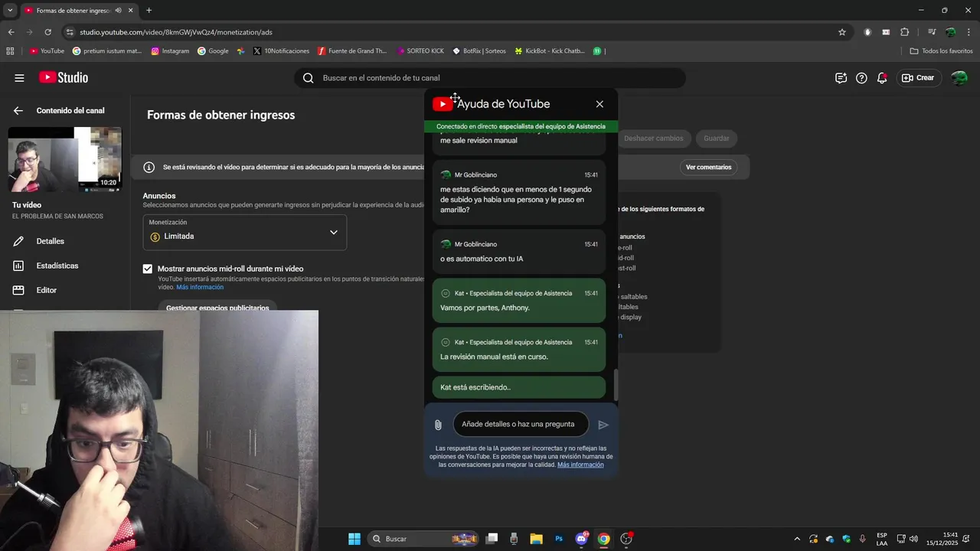
Task: Open Estadísticas in the video sidebar
Action: click(57, 266)
